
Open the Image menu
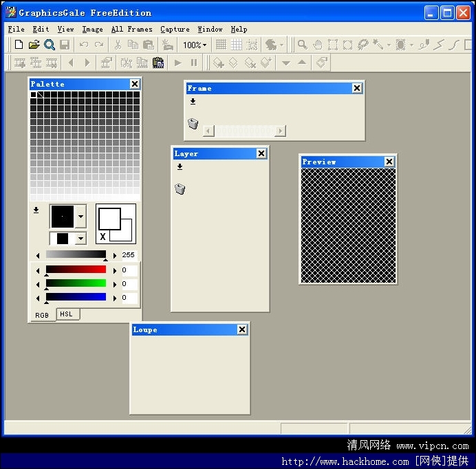tap(93, 29)
